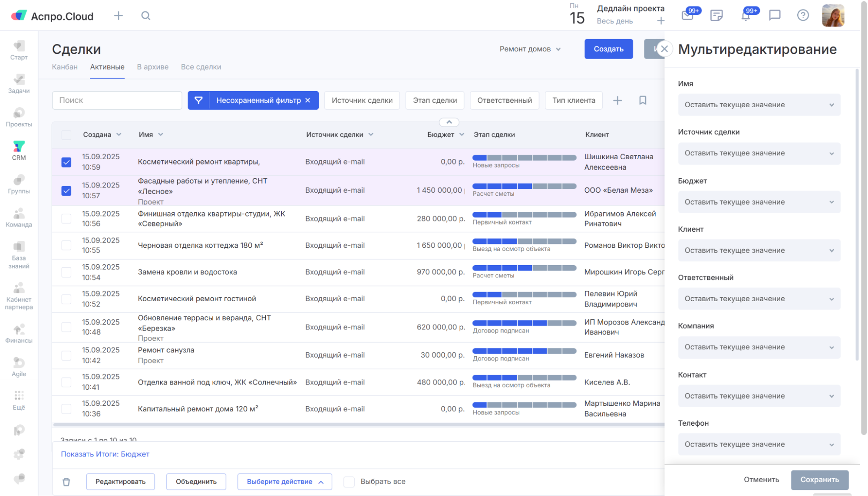
Task: Click the search magnifier icon in header
Action: point(146,16)
